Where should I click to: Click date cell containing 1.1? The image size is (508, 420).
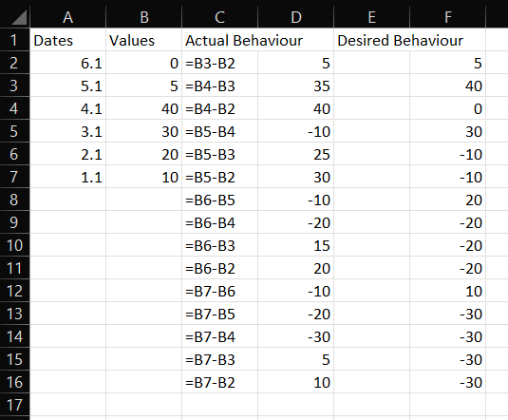coord(67,177)
